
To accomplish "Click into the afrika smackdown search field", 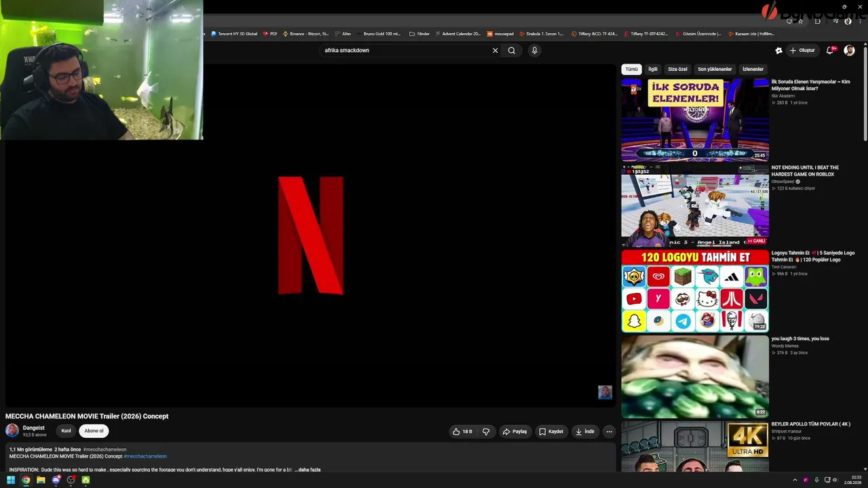I will (x=406, y=50).
